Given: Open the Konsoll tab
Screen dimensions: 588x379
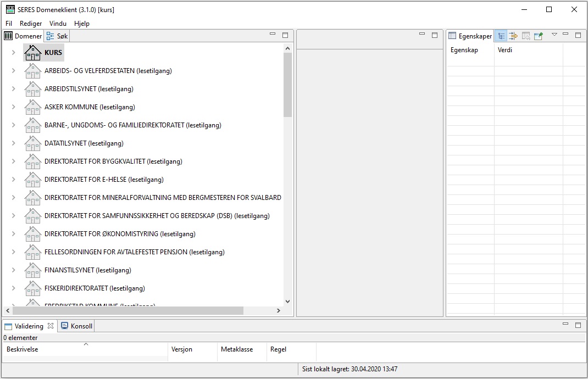Looking at the screenshot, I should tap(76, 326).
